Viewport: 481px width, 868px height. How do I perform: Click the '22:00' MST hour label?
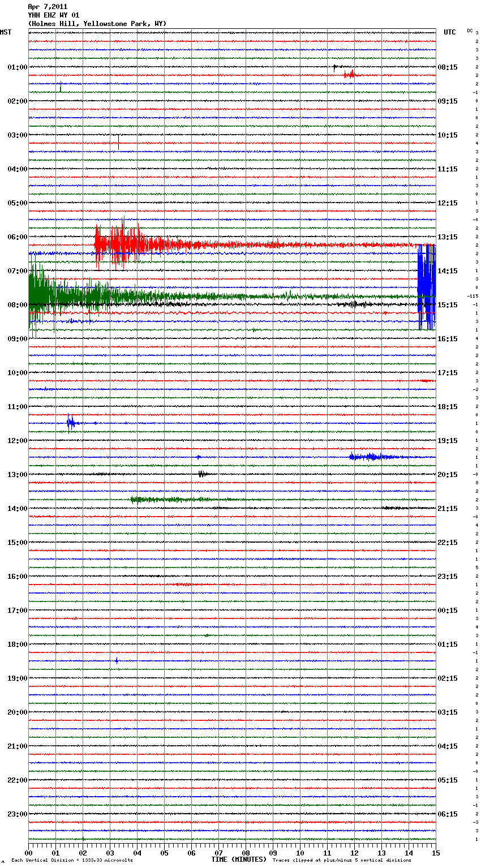tap(18, 780)
